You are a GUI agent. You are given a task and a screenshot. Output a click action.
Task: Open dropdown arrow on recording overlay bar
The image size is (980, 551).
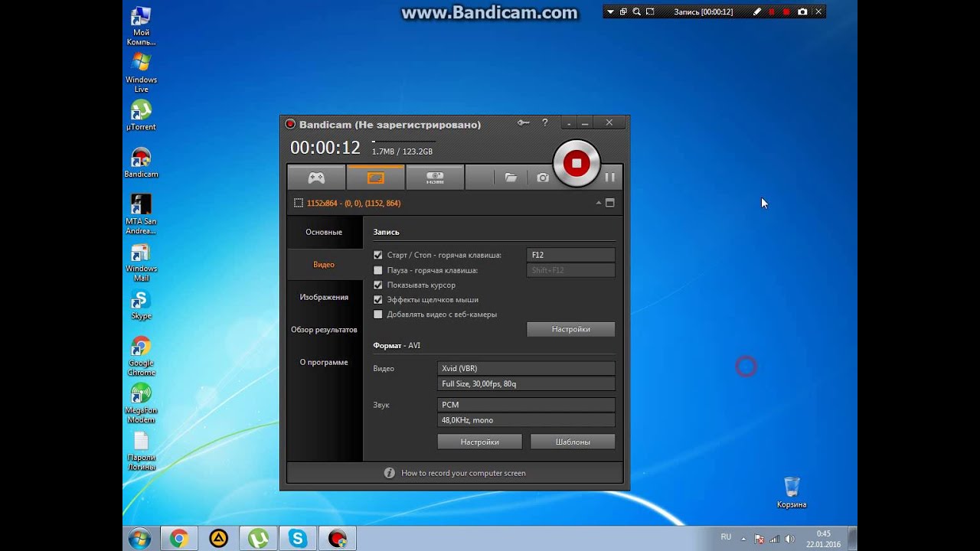pos(610,12)
